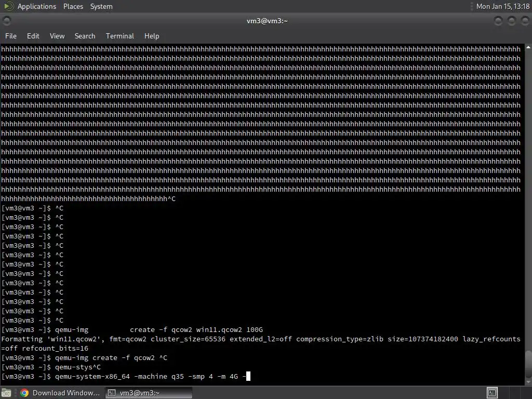Click the 'qemu-stys^C' command line
The height and width of the screenshot is (399, 532).
click(x=78, y=367)
